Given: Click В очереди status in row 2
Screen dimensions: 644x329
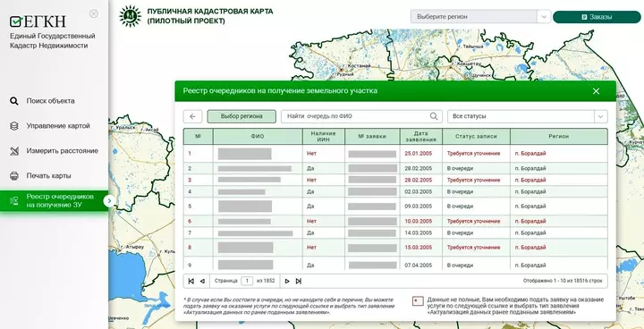Looking at the screenshot, I should tap(460, 168).
